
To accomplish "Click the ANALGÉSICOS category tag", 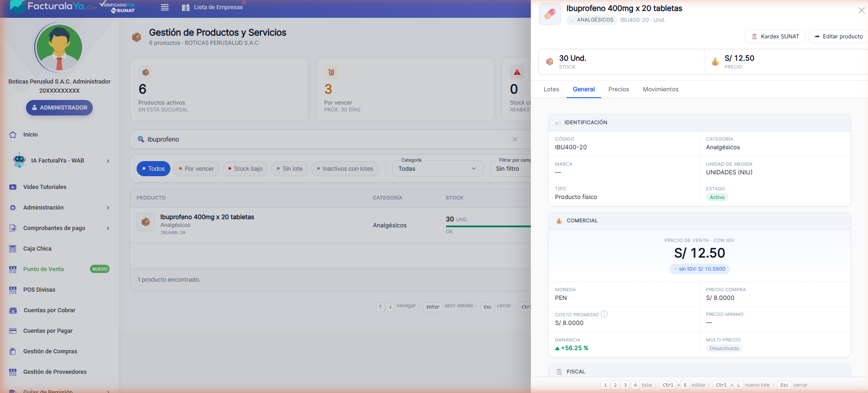I will [x=592, y=20].
